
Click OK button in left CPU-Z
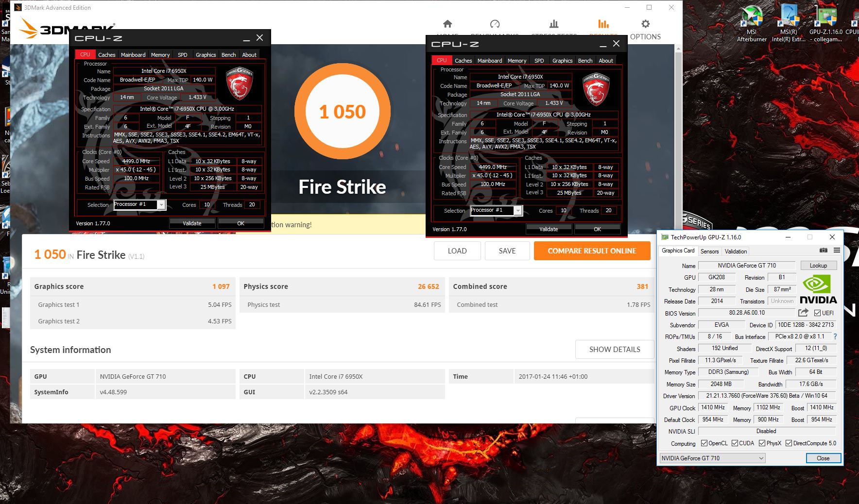(x=241, y=223)
